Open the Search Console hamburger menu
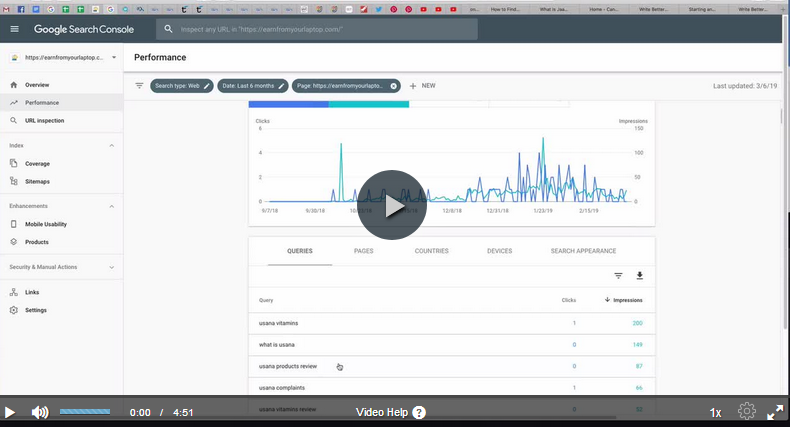Screen dimensions: 791x427 pyautogui.click(x=15, y=29)
